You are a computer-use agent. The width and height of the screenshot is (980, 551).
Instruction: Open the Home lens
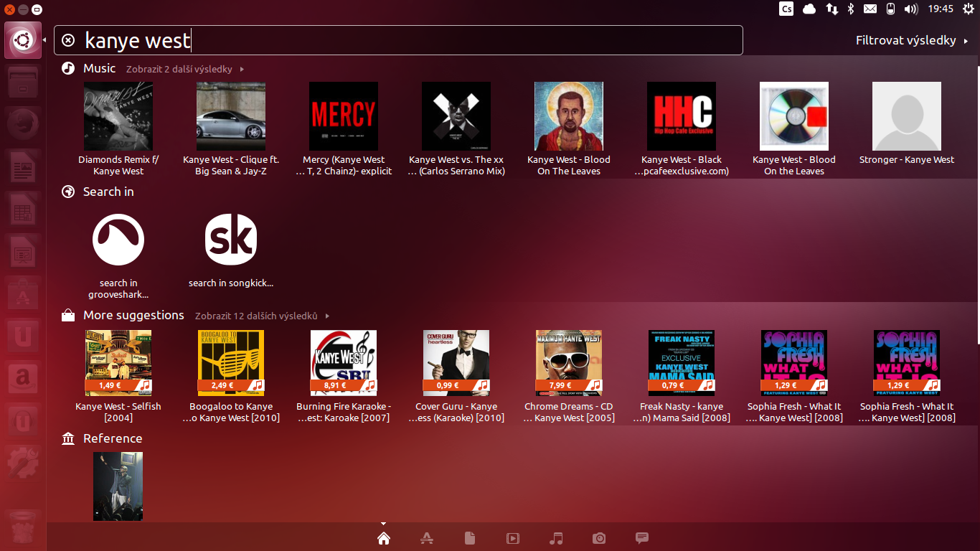coord(384,537)
